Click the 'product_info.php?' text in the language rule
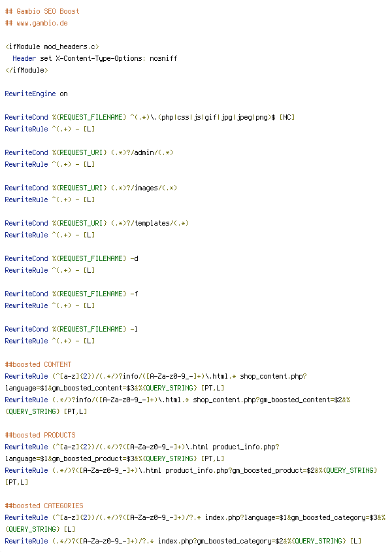The width and height of the screenshot is (392, 552). pos(246,447)
